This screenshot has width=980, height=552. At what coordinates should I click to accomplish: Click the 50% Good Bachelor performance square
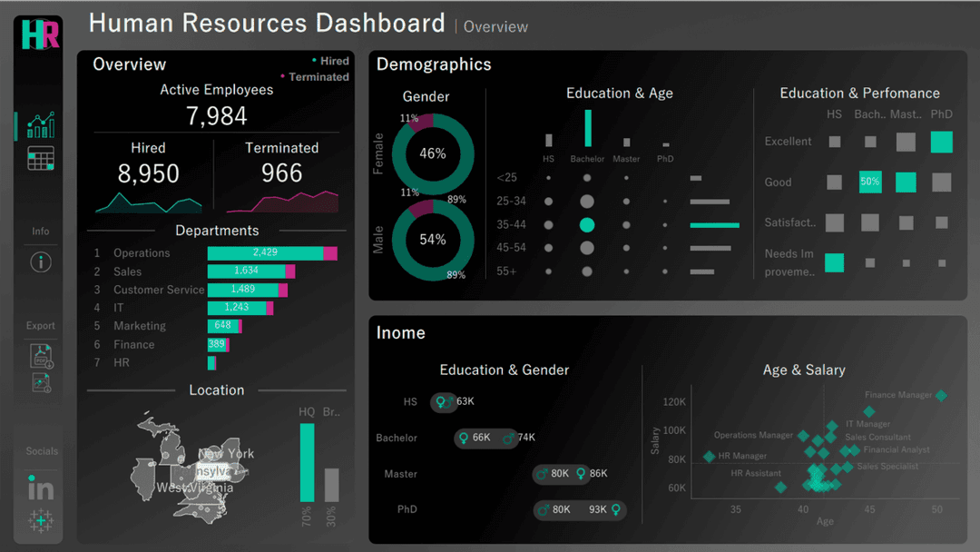click(869, 182)
